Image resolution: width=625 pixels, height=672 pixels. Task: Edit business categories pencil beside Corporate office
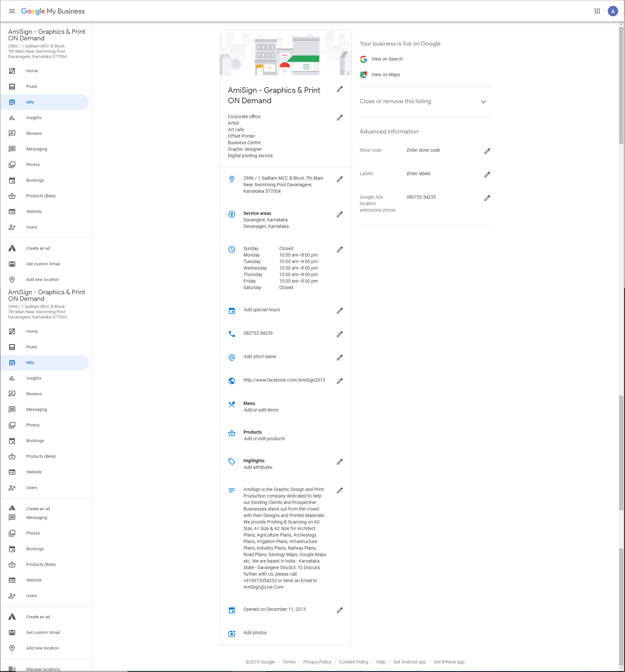(340, 118)
